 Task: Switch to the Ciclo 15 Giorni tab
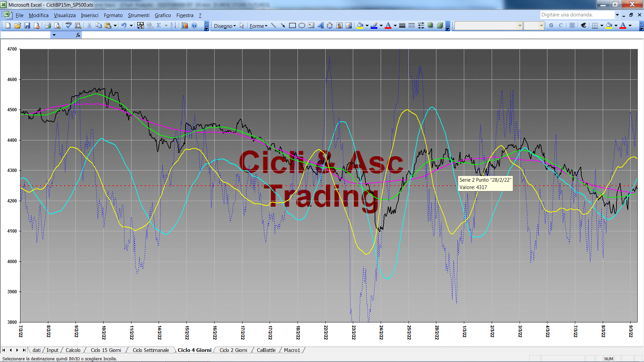[x=106, y=350]
